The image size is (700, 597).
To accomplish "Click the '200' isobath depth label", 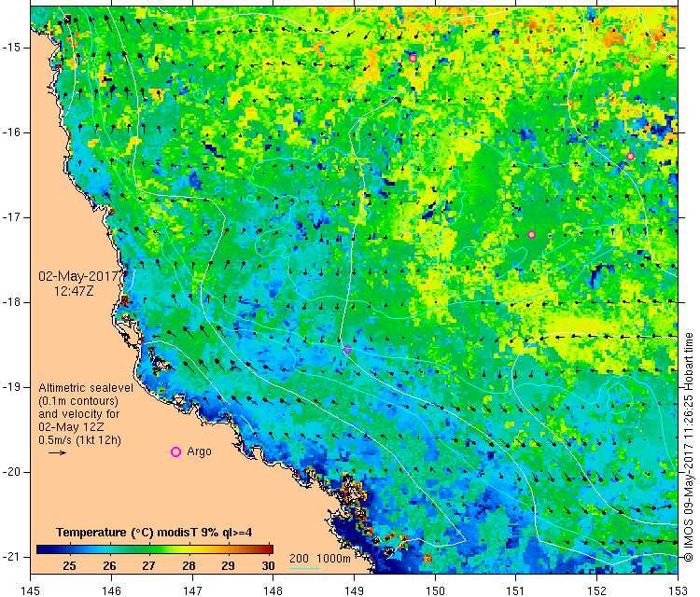I will (x=299, y=559).
